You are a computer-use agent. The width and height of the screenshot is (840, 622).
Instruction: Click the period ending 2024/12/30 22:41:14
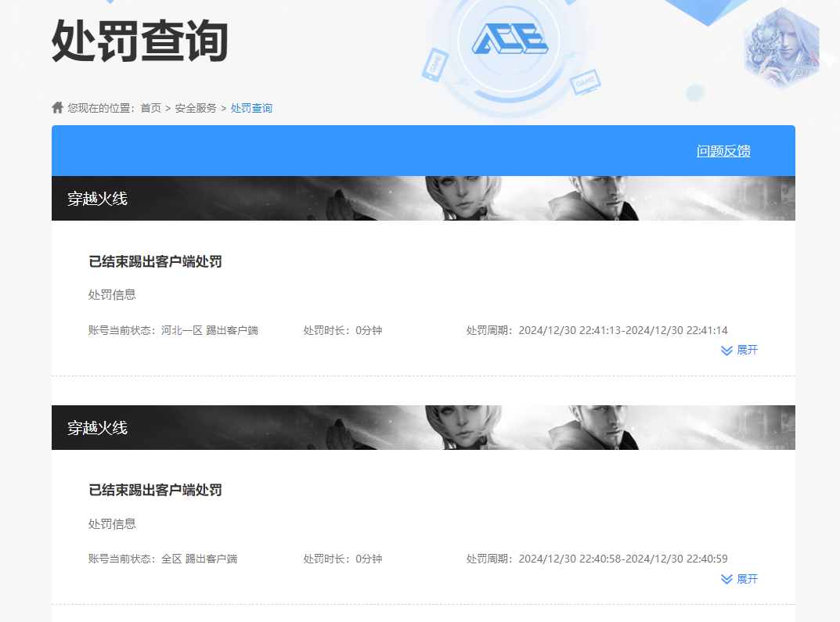pyautogui.click(x=597, y=330)
